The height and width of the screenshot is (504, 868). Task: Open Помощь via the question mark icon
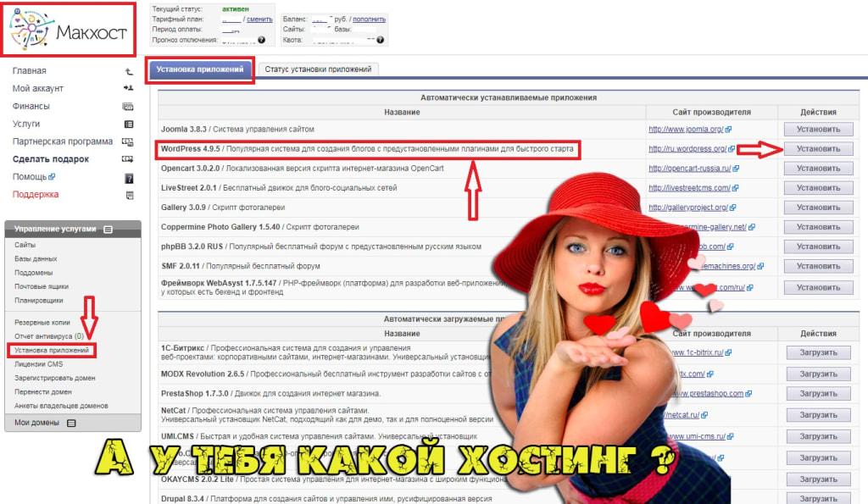click(x=129, y=178)
